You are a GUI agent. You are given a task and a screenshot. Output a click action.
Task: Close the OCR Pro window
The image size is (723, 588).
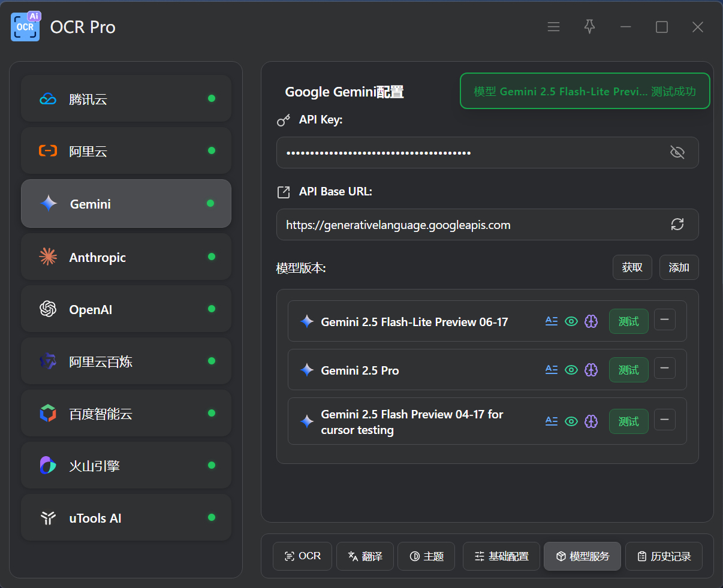697,27
